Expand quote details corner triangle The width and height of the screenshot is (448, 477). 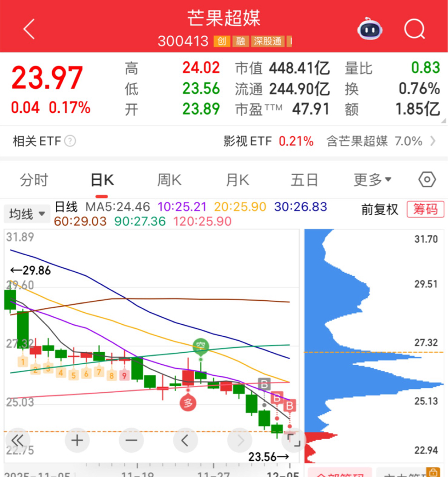click(443, 121)
